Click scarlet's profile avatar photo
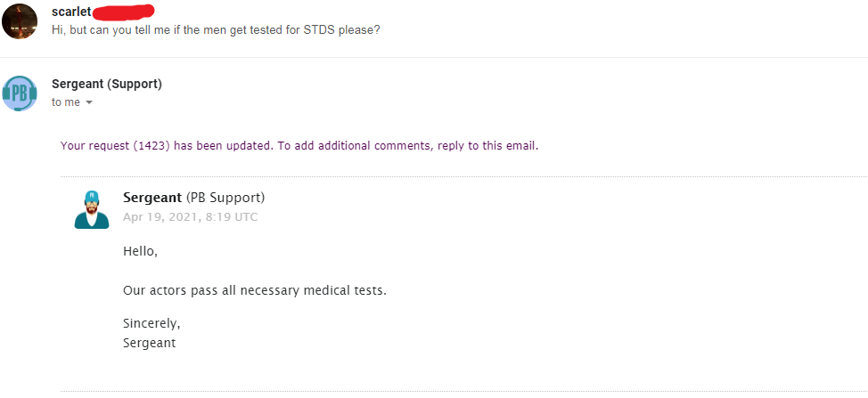 tap(20, 20)
